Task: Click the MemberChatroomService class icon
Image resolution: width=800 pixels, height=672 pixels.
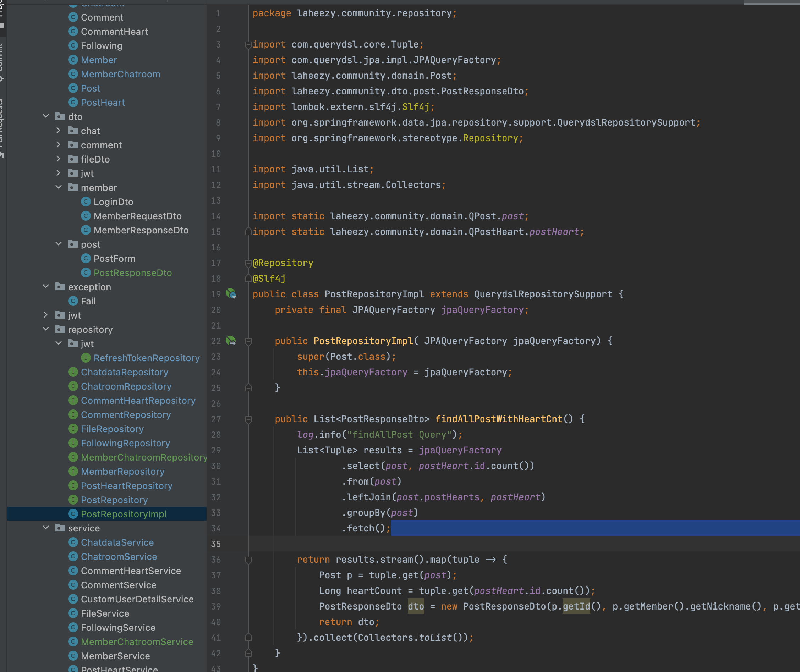Action: 73,641
